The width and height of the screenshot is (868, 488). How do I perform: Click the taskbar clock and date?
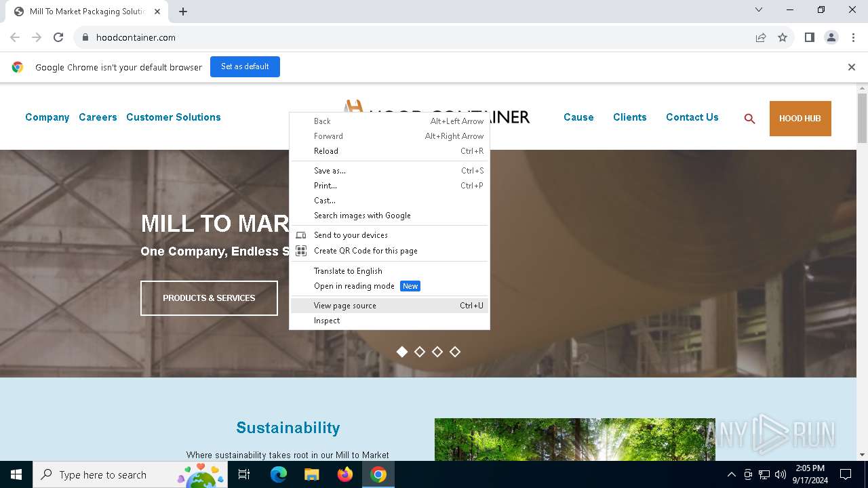tap(810, 474)
